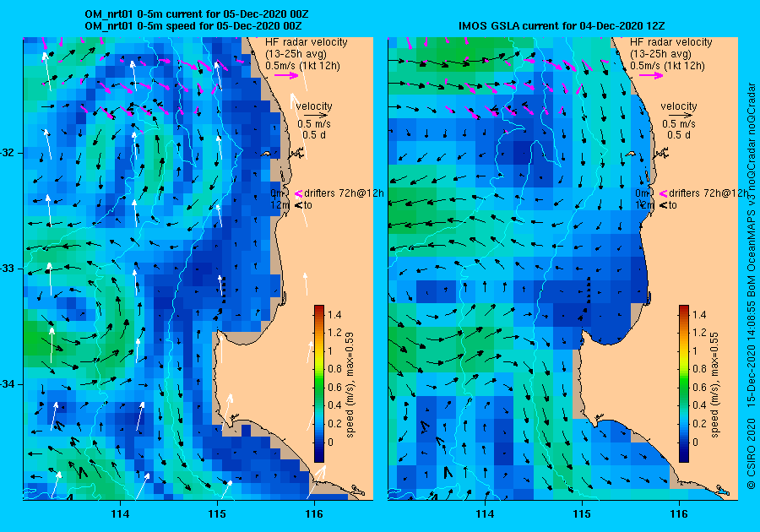760x532 pixels.
Task: Click the magenta 0m drifter marker in IMOS GSLA map
Action: click(663, 193)
